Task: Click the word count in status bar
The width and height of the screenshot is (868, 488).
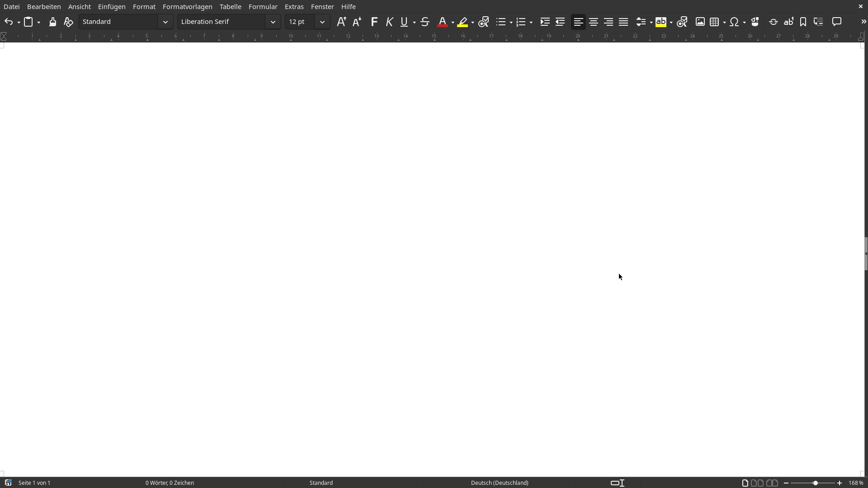Action: pos(170,483)
